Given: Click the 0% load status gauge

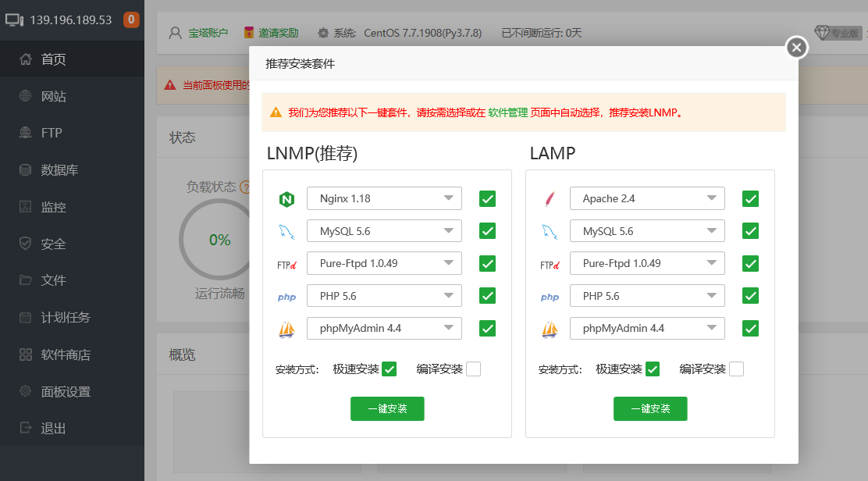Looking at the screenshot, I should point(220,239).
